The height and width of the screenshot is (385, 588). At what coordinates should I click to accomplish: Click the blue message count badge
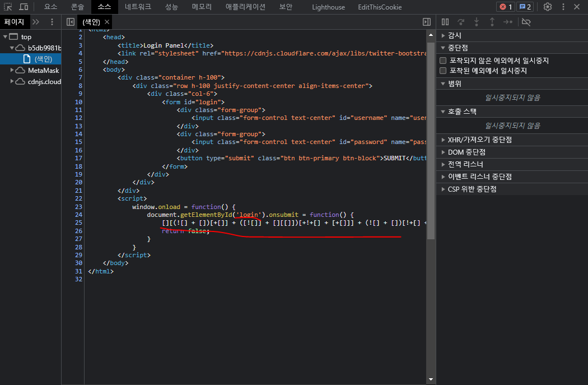coord(525,7)
